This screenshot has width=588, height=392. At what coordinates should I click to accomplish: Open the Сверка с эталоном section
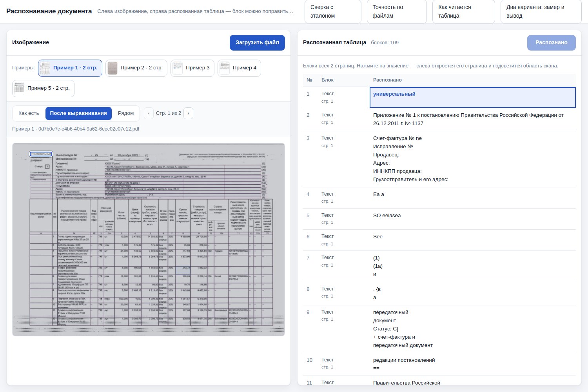(x=333, y=11)
